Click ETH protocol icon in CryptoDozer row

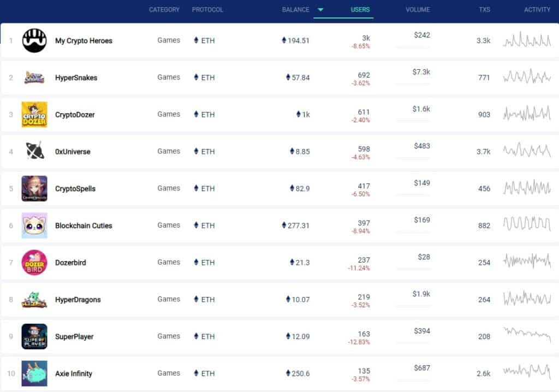pos(196,114)
